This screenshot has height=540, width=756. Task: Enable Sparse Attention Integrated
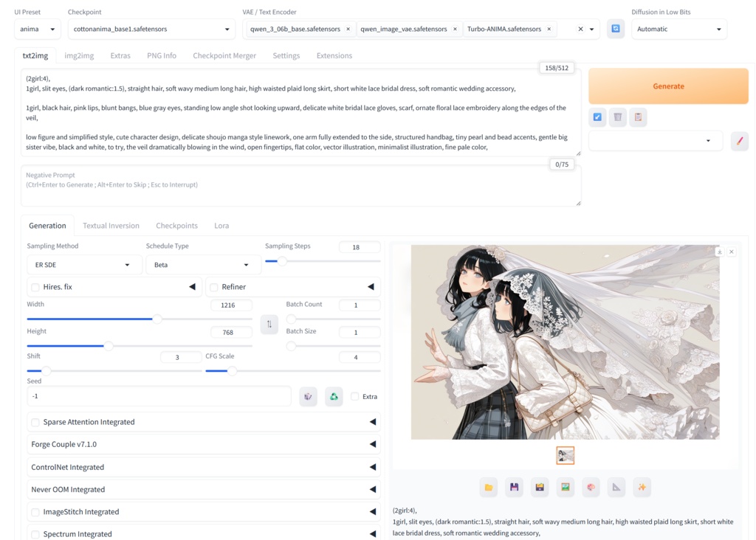click(35, 423)
